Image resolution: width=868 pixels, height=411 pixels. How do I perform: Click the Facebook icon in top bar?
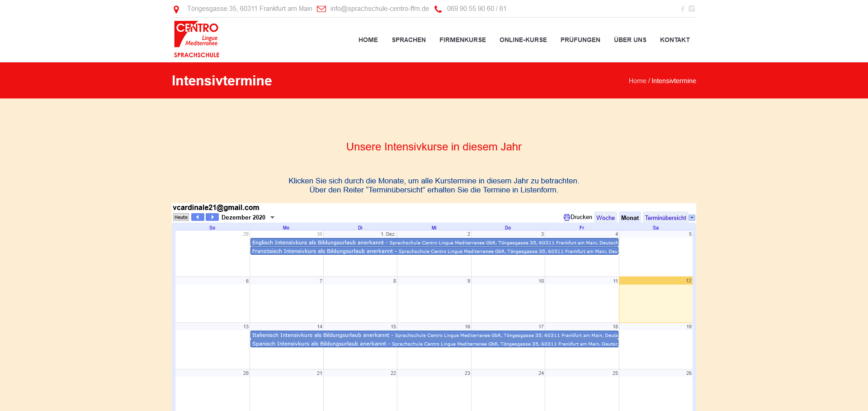(683, 9)
